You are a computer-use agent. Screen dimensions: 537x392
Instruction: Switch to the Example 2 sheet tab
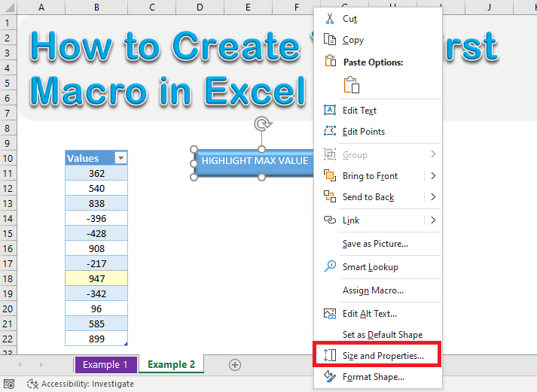tap(171, 364)
